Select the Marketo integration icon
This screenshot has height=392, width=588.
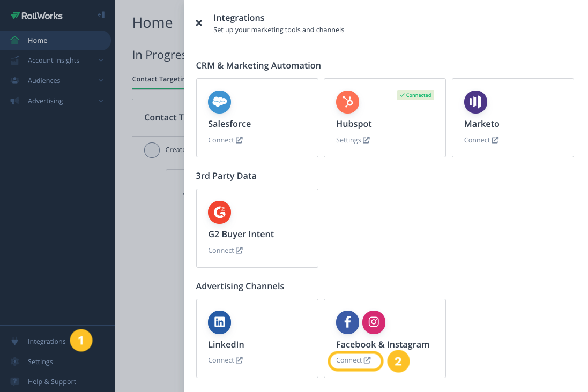(x=475, y=102)
